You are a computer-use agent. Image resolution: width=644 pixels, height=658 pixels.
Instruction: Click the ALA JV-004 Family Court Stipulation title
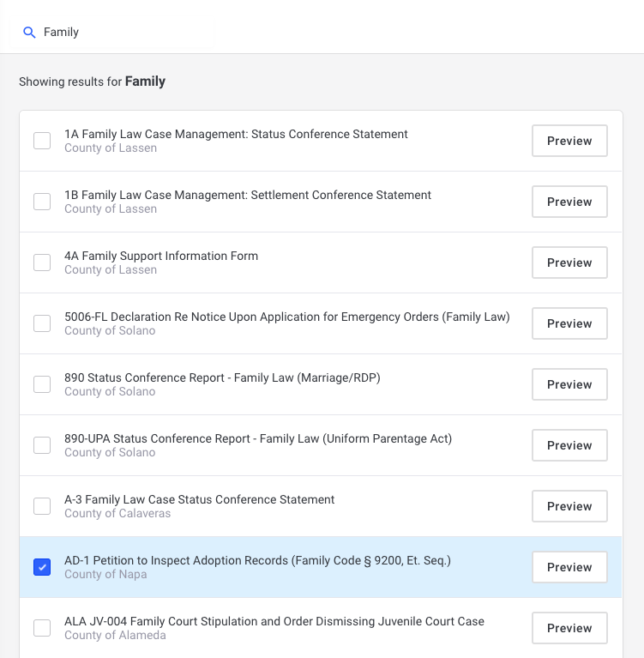(274, 621)
